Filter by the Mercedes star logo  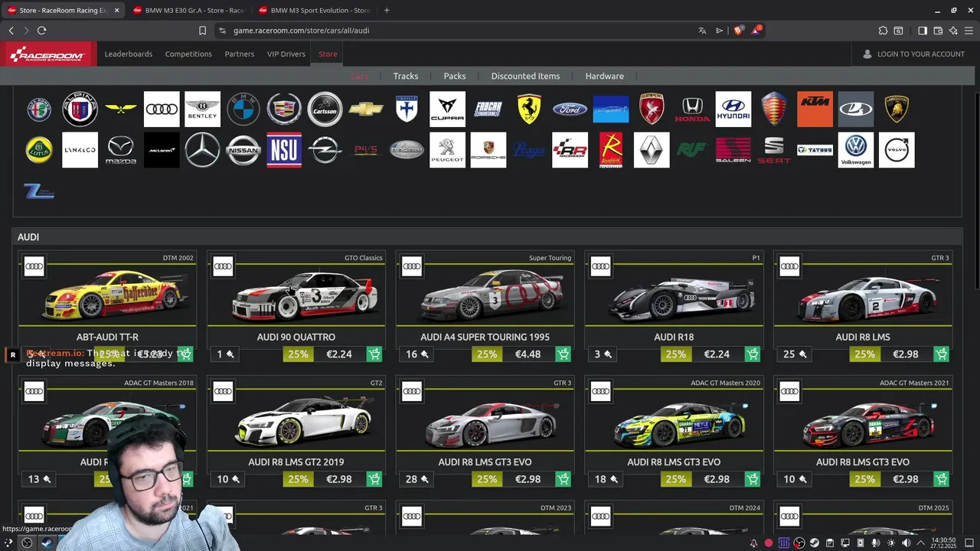click(202, 150)
